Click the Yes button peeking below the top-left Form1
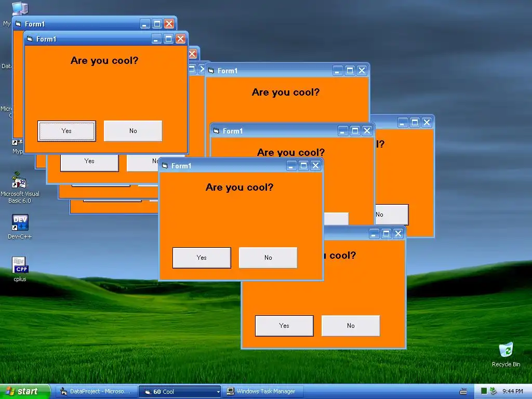The height and width of the screenshot is (399, 532). (x=89, y=162)
